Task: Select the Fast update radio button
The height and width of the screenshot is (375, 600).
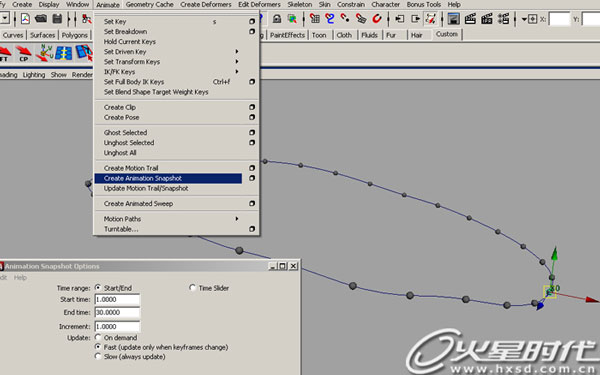Action: (x=98, y=347)
